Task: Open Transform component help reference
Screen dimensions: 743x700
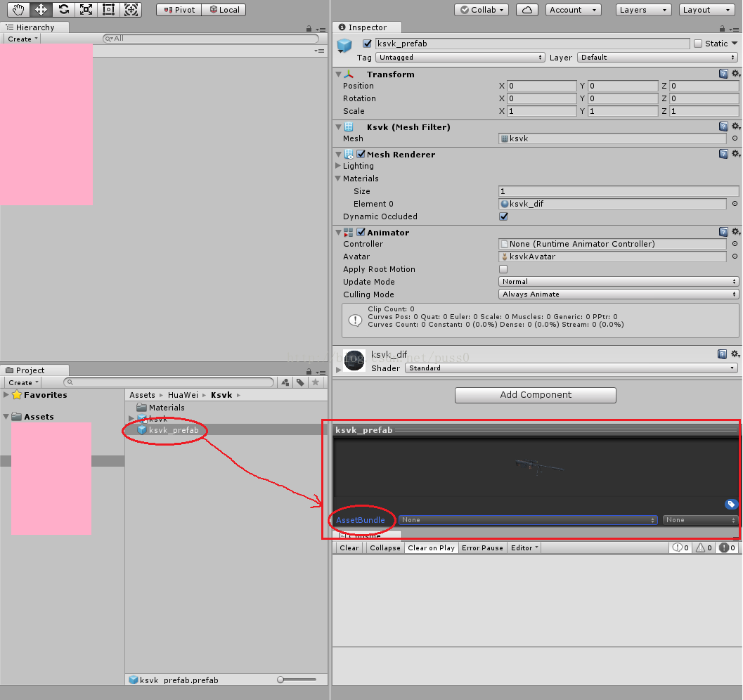Action: pos(723,74)
